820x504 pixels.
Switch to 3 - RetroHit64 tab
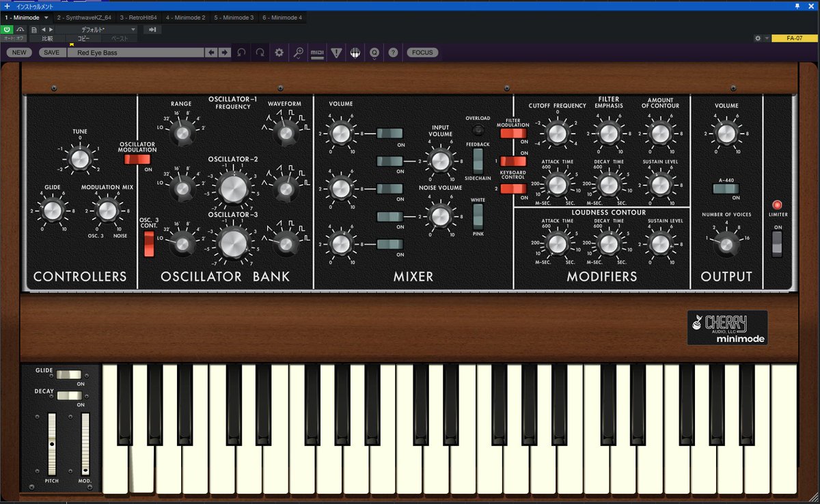click(x=138, y=17)
